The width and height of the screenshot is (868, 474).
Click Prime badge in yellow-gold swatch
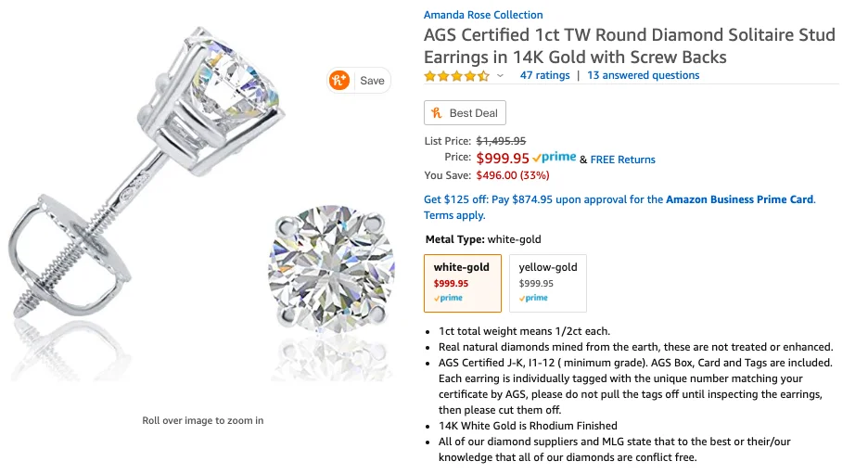click(x=533, y=299)
